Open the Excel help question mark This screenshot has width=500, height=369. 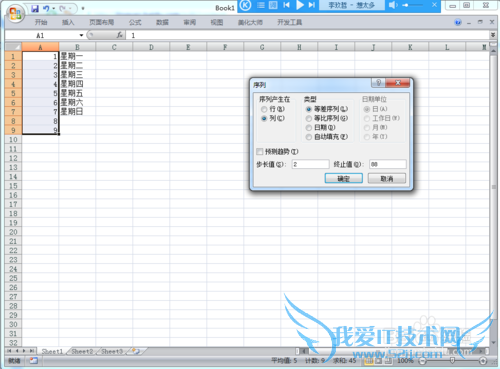click(458, 22)
